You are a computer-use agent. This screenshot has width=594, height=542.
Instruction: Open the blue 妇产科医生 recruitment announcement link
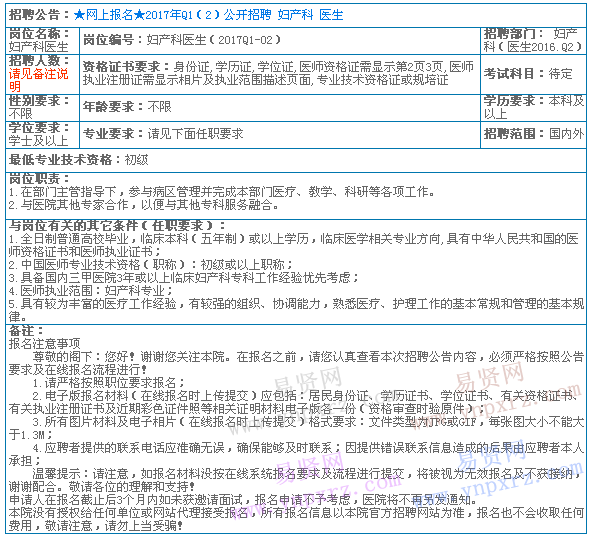(209, 15)
